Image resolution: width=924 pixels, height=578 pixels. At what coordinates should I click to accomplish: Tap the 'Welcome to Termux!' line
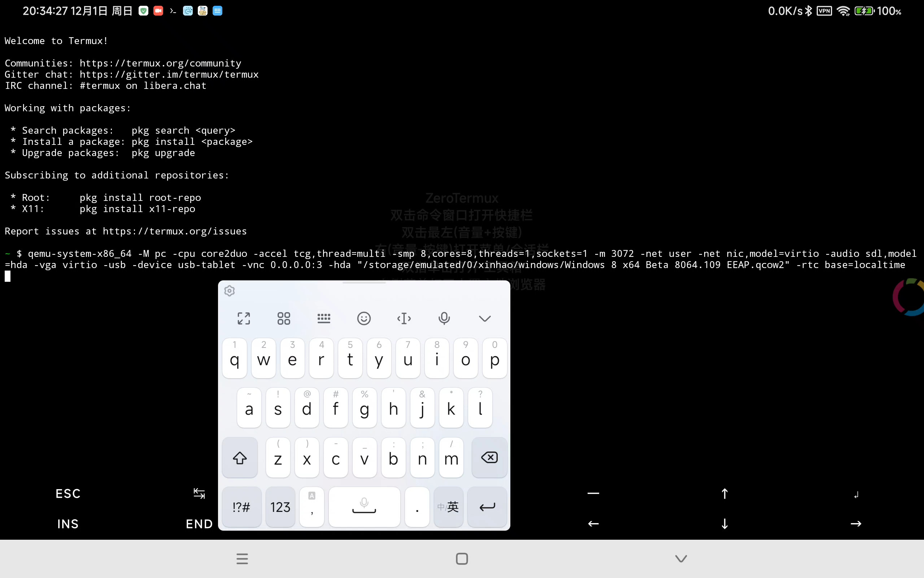click(56, 41)
